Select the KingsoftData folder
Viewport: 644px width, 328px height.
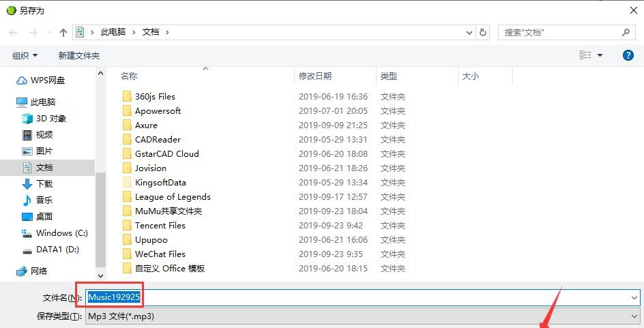[x=160, y=182]
